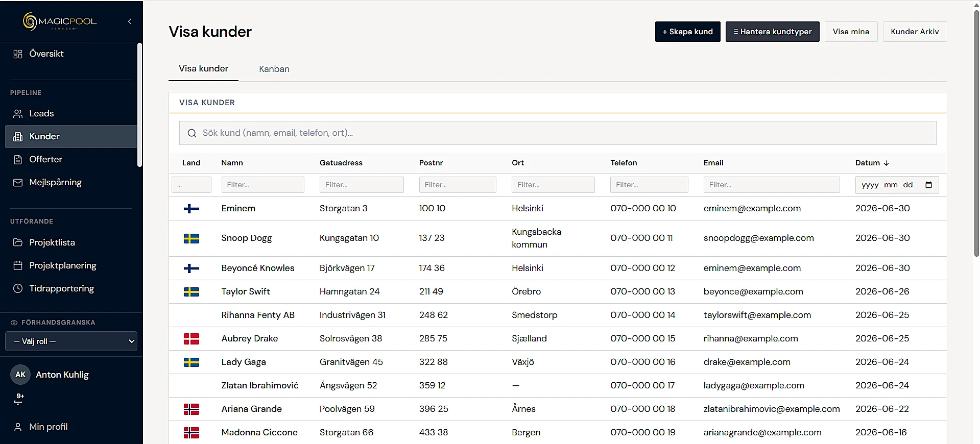The width and height of the screenshot is (980, 444).
Task: Sort by the Ort column header
Action: pos(518,163)
